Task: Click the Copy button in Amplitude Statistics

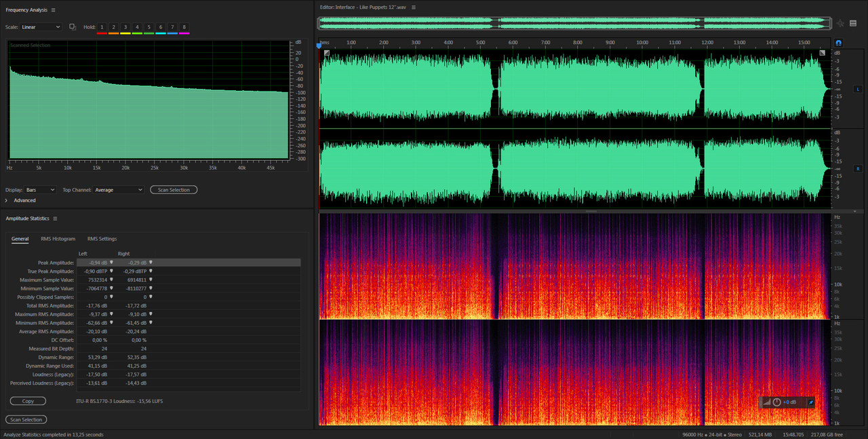Action: 28,401
